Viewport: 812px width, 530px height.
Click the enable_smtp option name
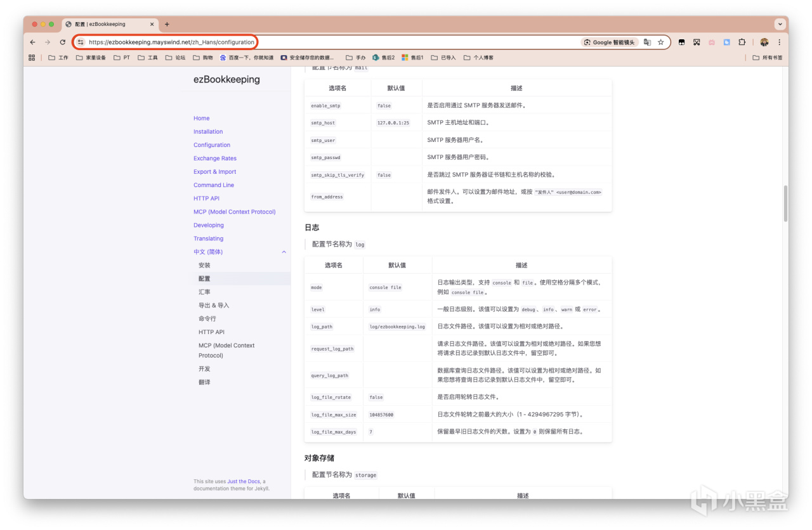[325, 106]
